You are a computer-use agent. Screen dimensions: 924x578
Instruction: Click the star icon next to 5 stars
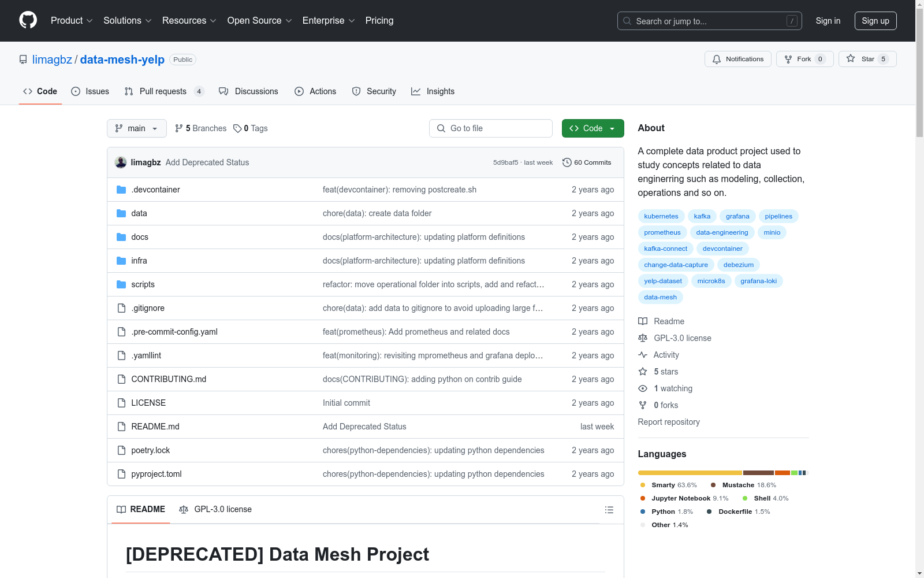pyautogui.click(x=643, y=372)
